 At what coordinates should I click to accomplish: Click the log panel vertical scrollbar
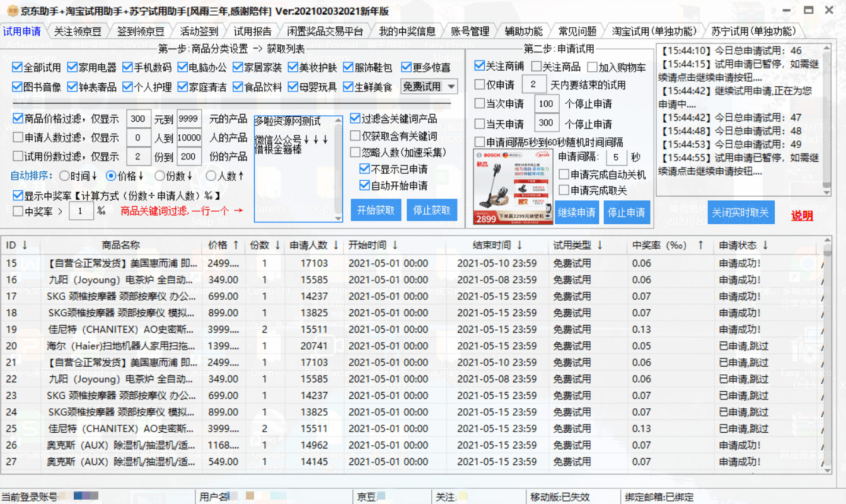pos(826,118)
